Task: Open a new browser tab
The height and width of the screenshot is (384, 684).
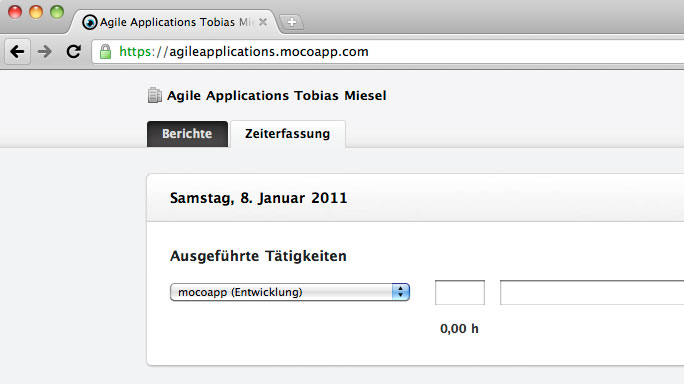Action: [x=291, y=22]
